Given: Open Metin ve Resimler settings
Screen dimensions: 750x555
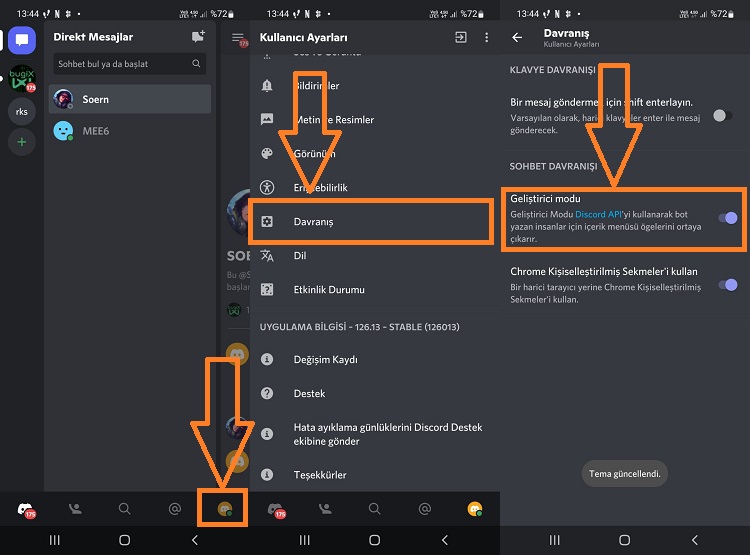Looking at the screenshot, I should coord(375,120).
